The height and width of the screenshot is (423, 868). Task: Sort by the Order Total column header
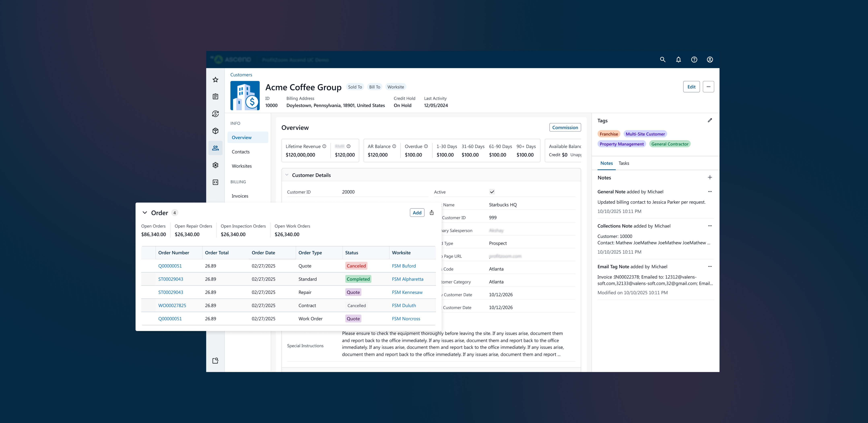click(225, 253)
